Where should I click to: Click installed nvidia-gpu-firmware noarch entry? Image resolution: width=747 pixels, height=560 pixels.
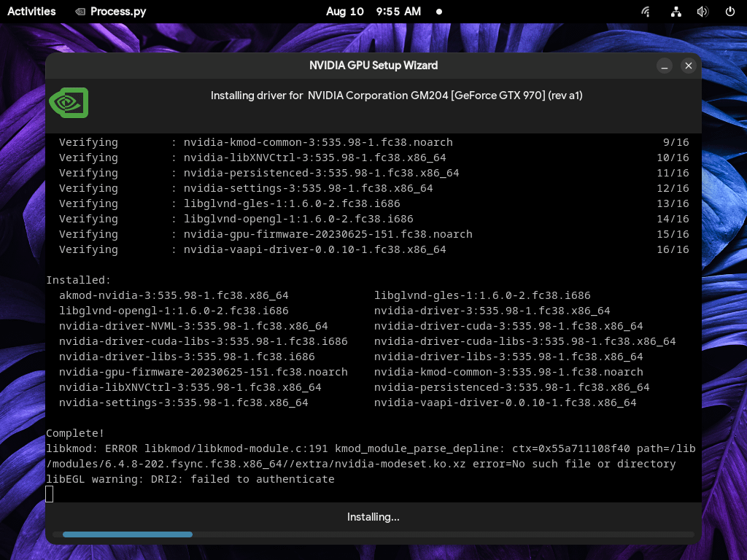tap(204, 372)
